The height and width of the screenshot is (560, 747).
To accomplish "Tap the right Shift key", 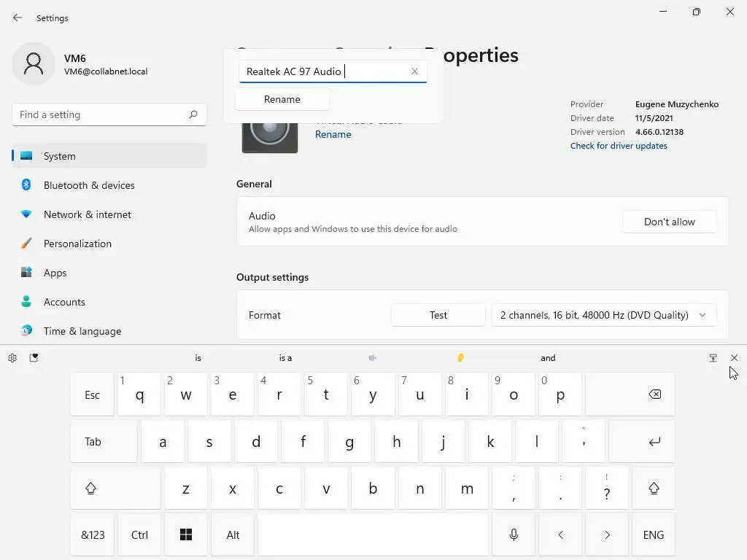I will pos(654,488).
